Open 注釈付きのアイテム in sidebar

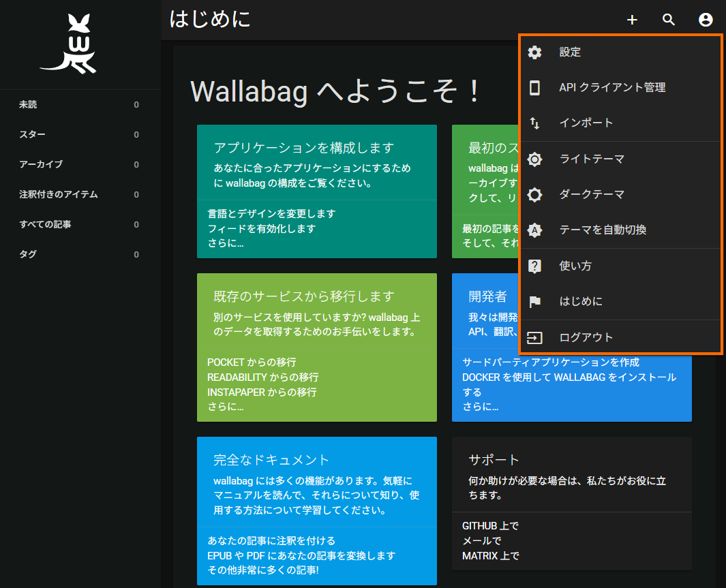80,194
